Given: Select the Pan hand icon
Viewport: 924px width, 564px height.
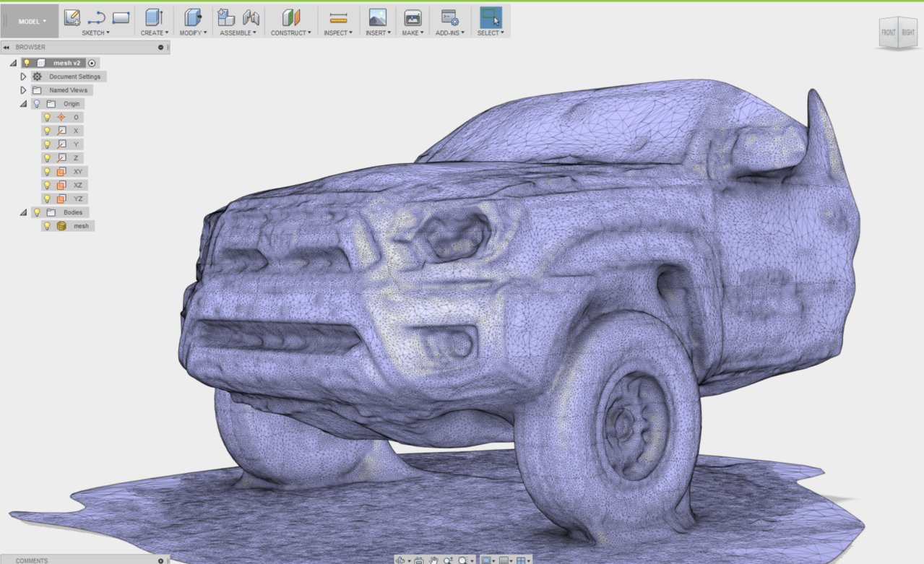Looking at the screenshot, I should coord(433,560).
